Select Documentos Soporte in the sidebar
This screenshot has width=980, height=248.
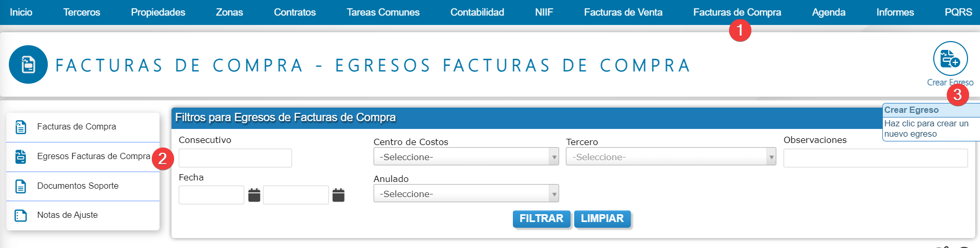click(78, 186)
